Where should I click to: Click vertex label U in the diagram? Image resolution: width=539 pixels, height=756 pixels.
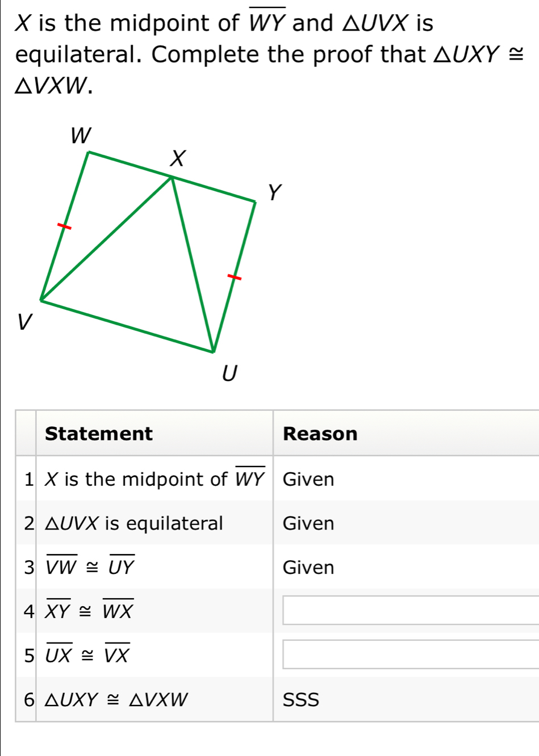[228, 373]
